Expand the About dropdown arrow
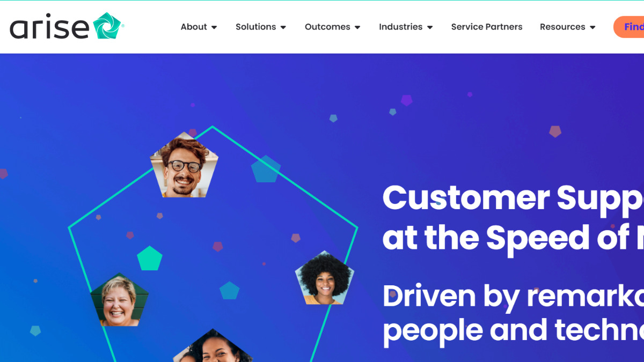 pyautogui.click(x=214, y=27)
